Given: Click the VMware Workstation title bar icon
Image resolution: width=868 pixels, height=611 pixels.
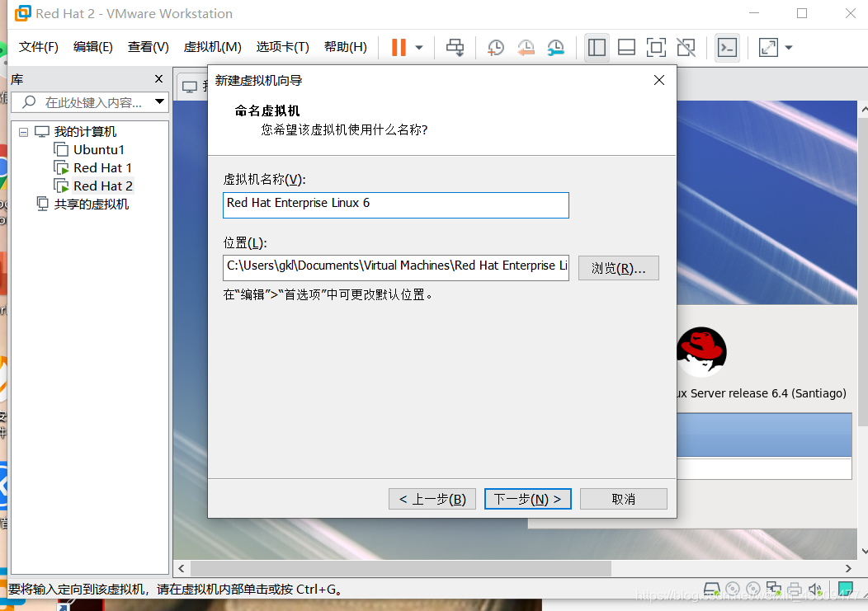Looking at the screenshot, I should (x=23, y=12).
